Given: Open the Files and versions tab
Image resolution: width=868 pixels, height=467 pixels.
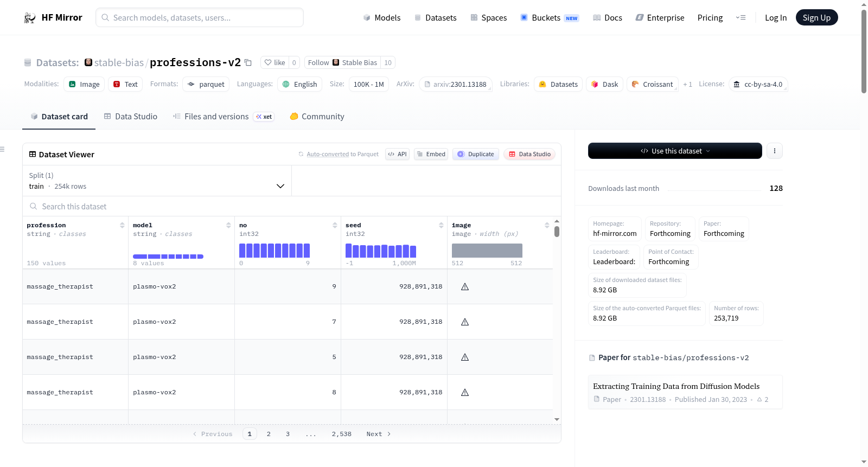Looking at the screenshot, I should pos(224,116).
